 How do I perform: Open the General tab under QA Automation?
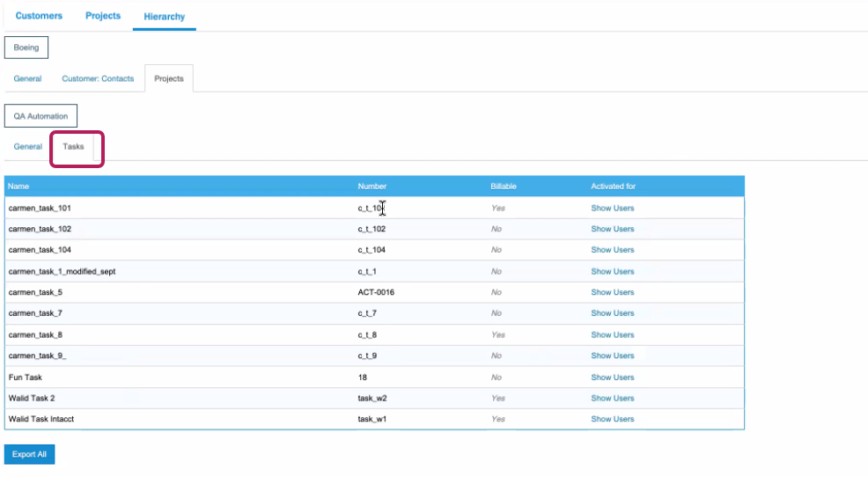(x=27, y=147)
